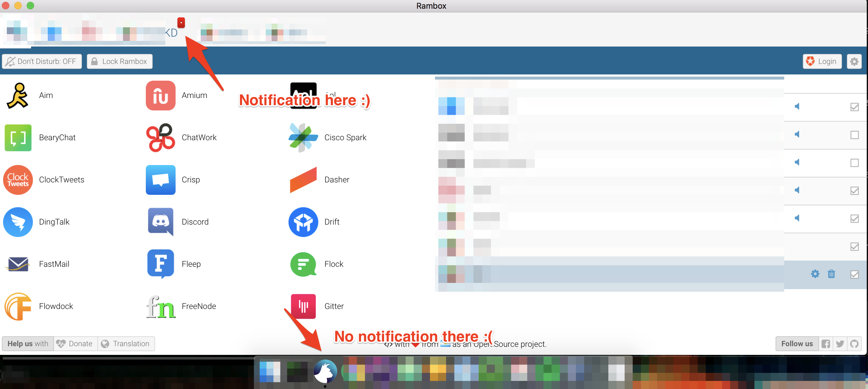
Task: Open the tab with red notification badge
Action: pos(172,32)
